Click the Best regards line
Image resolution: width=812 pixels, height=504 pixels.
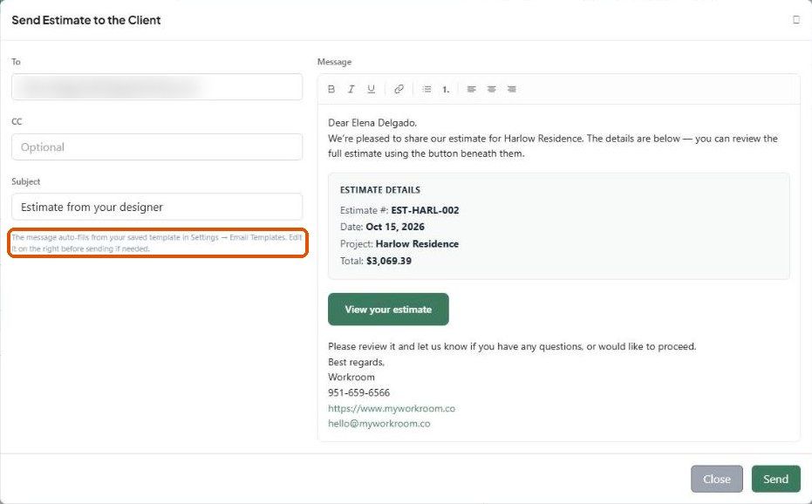[356, 362]
